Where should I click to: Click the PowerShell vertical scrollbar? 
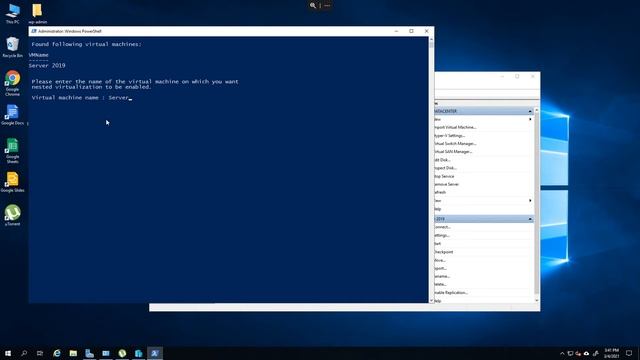[x=431, y=169]
